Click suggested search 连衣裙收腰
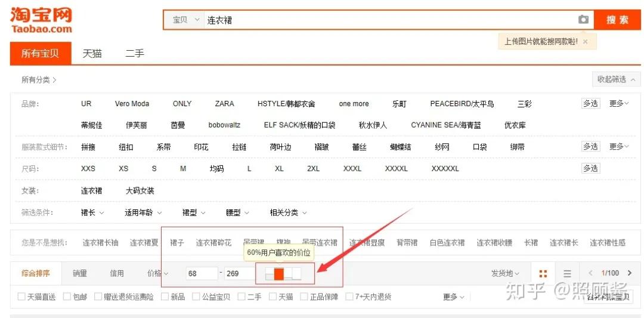 pos(494,243)
